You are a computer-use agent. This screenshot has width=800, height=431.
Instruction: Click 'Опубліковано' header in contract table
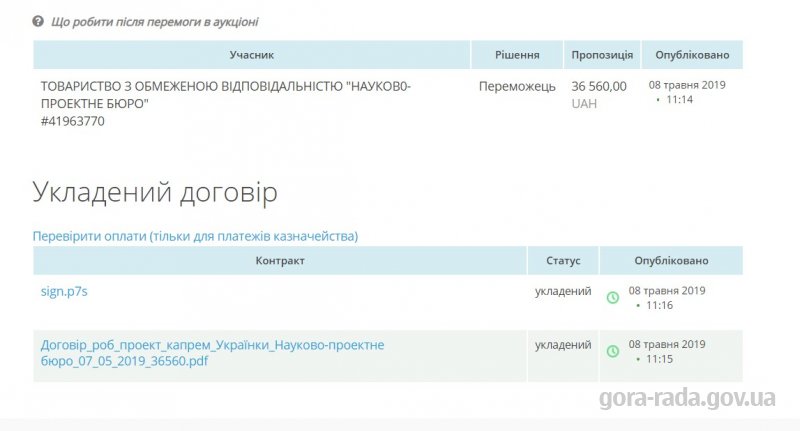click(x=671, y=261)
